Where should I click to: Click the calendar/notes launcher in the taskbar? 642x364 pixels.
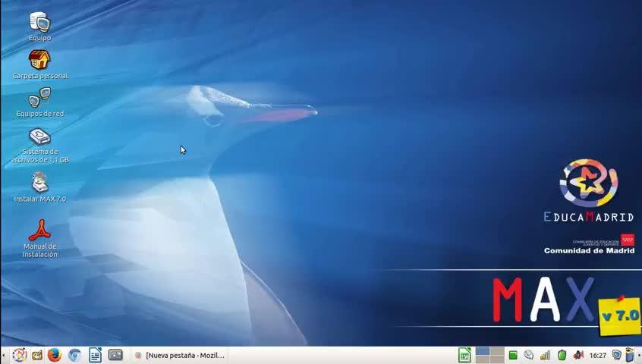point(37,355)
